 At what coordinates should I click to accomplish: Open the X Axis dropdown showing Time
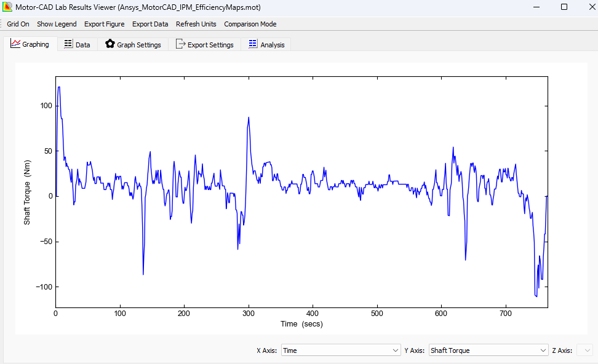click(341, 350)
